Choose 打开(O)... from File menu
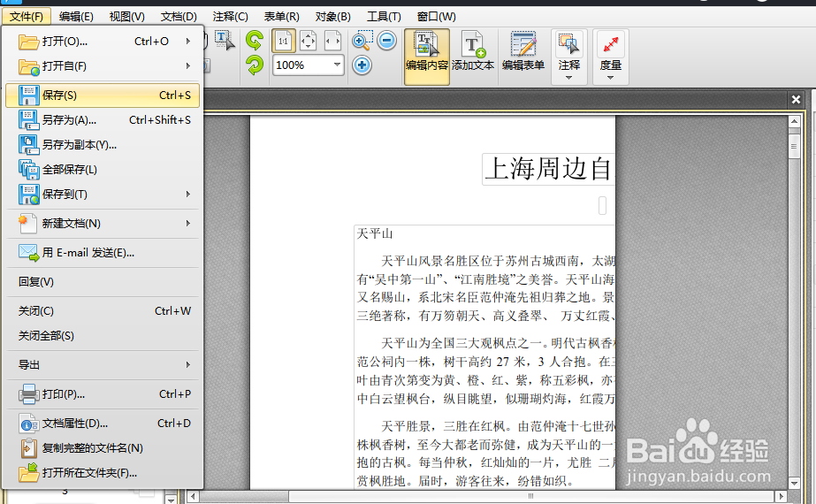Viewport: 816px width, 504px height. click(103, 42)
